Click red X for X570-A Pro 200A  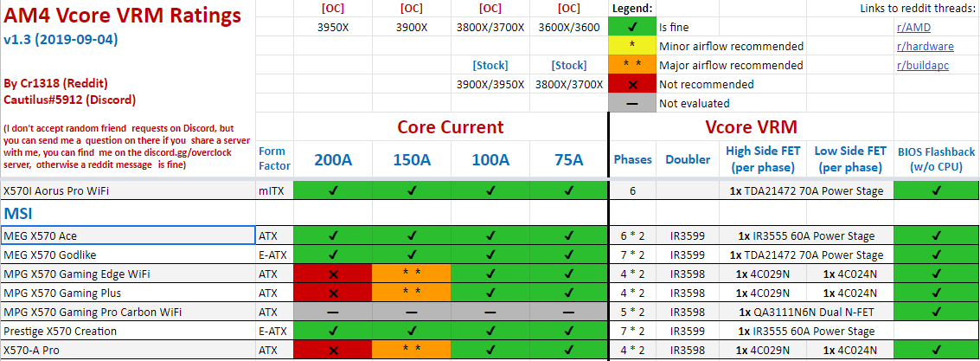point(333,351)
